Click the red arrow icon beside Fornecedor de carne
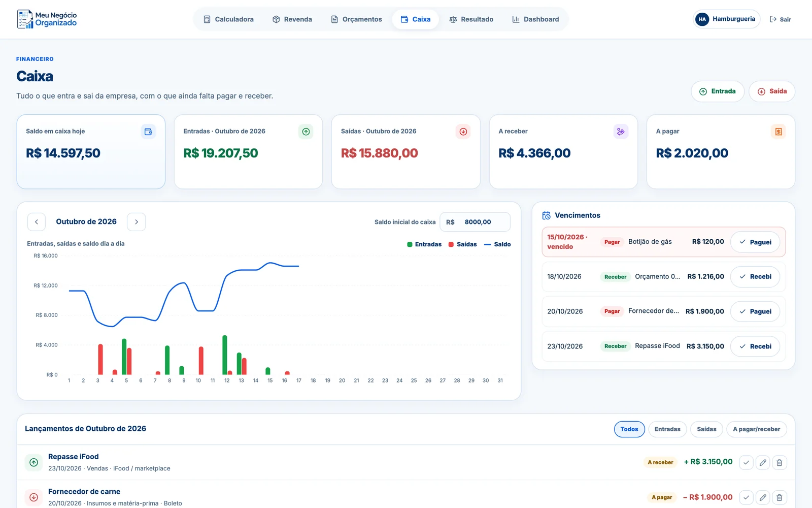 (x=34, y=497)
